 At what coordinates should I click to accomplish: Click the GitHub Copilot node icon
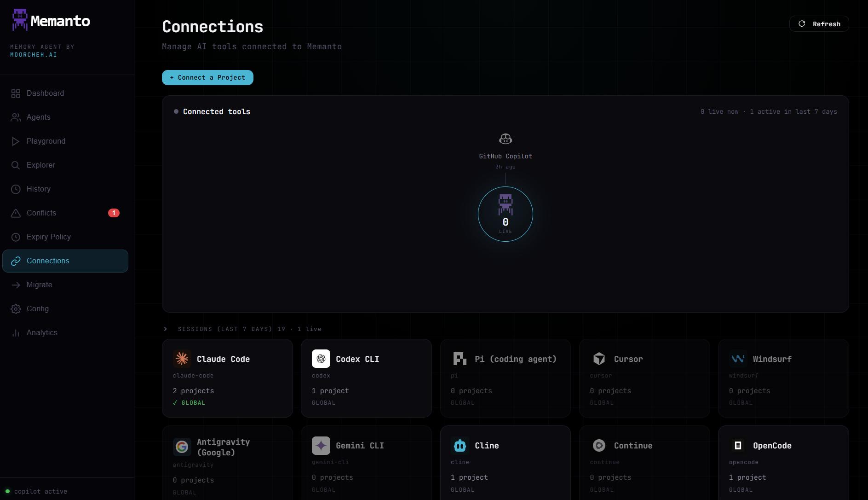click(x=506, y=139)
